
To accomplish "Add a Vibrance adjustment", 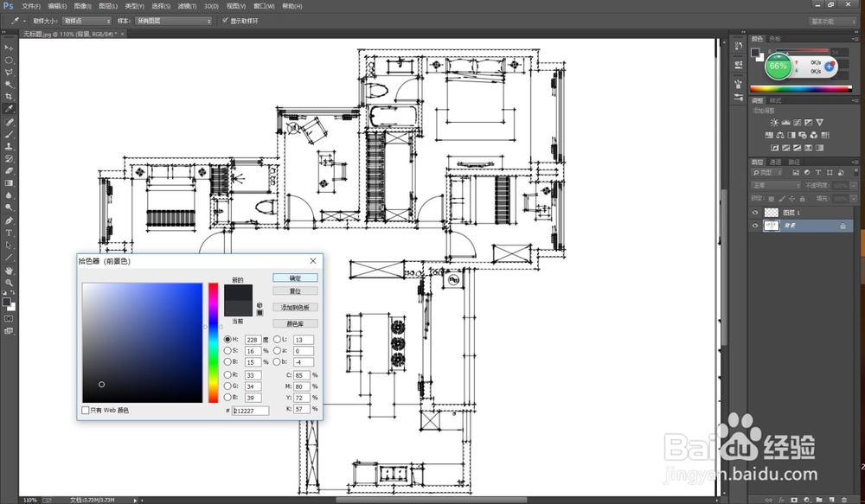I will pos(820,123).
